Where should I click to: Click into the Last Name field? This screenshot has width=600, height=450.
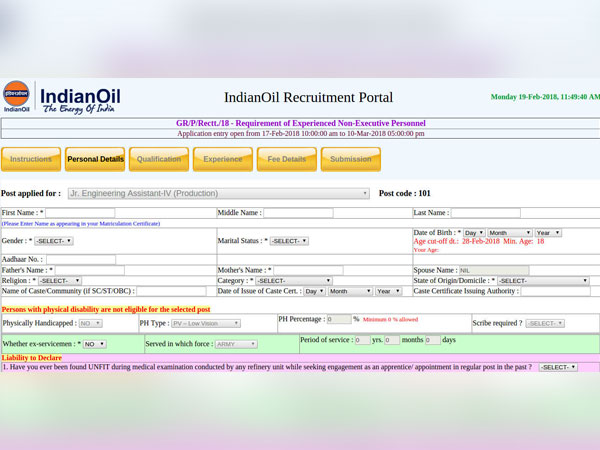pyautogui.click(x=486, y=213)
